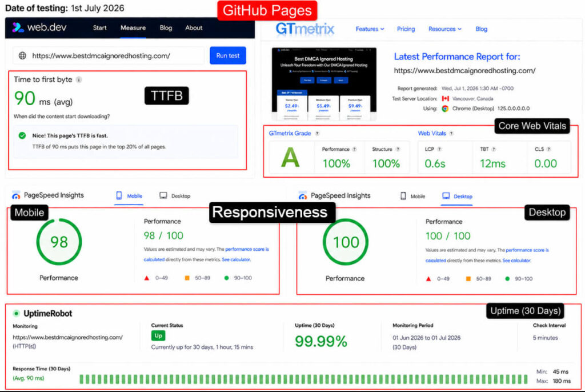585x392 pixels.
Task: Select Desktop tab in right PageSpeed panel
Action: [x=458, y=196]
